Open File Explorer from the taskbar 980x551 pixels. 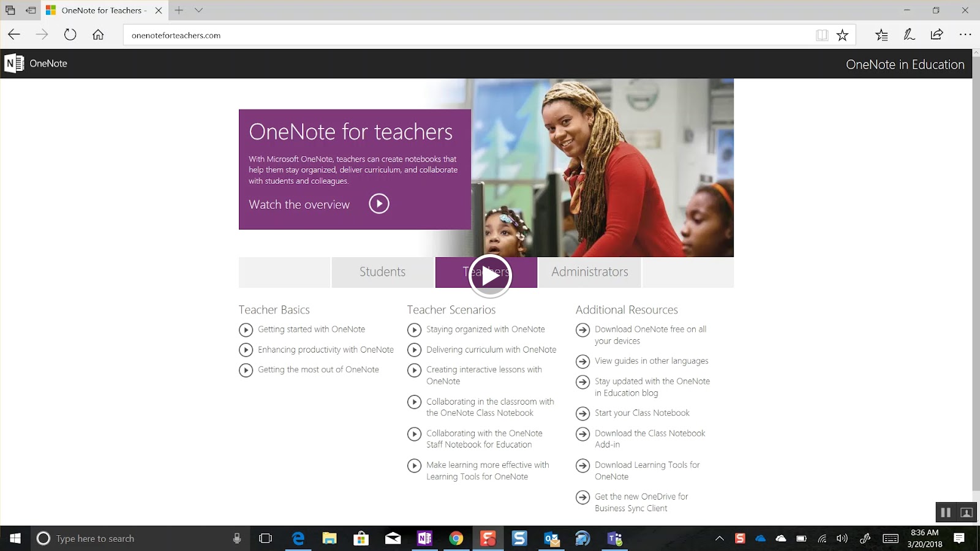(x=330, y=538)
